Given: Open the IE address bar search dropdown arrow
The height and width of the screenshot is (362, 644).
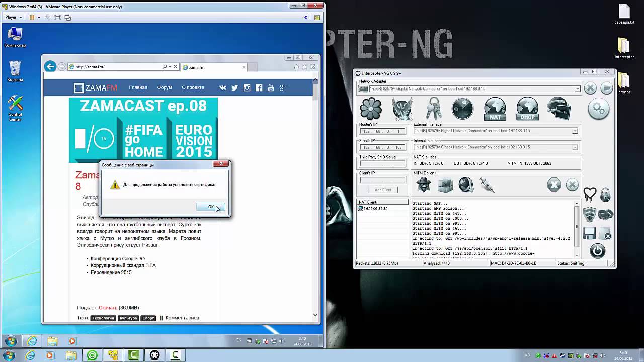Looking at the screenshot, I should tap(170, 67).
